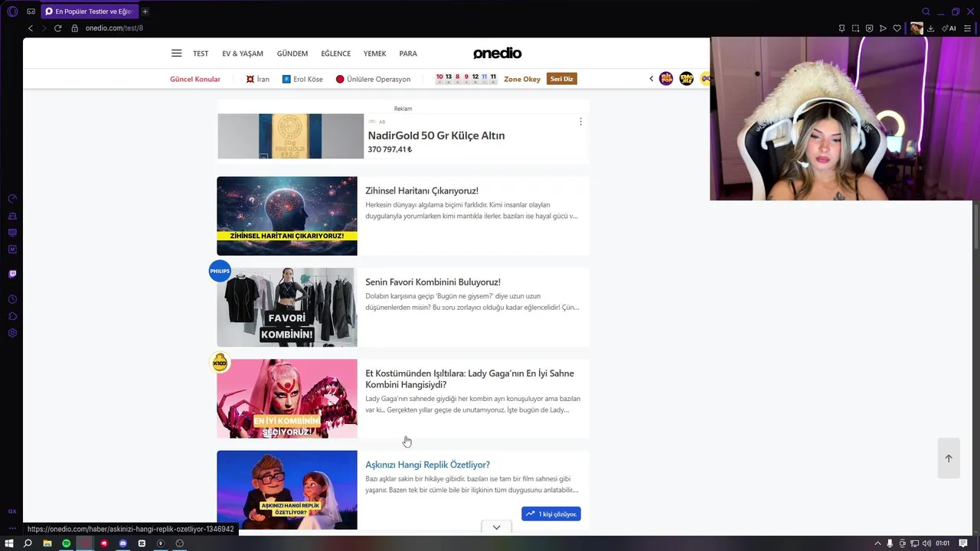Click the Seri Diz button
The image size is (980, 551).
point(562,79)
